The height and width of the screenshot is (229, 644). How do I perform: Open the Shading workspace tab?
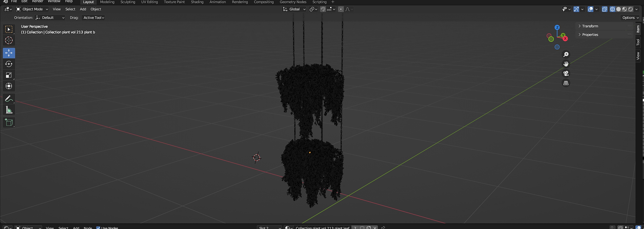click(197, 2)
